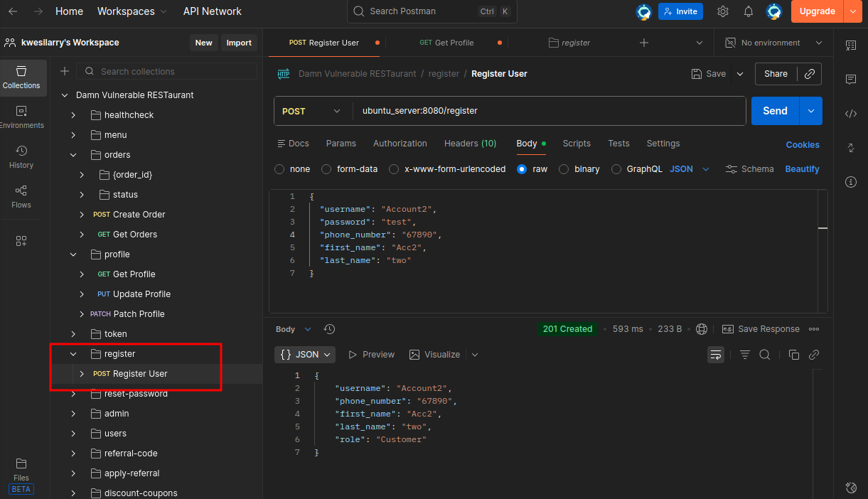868x499 pixels.
Task: Open the POST method dropdown
Action: [312, 111]
